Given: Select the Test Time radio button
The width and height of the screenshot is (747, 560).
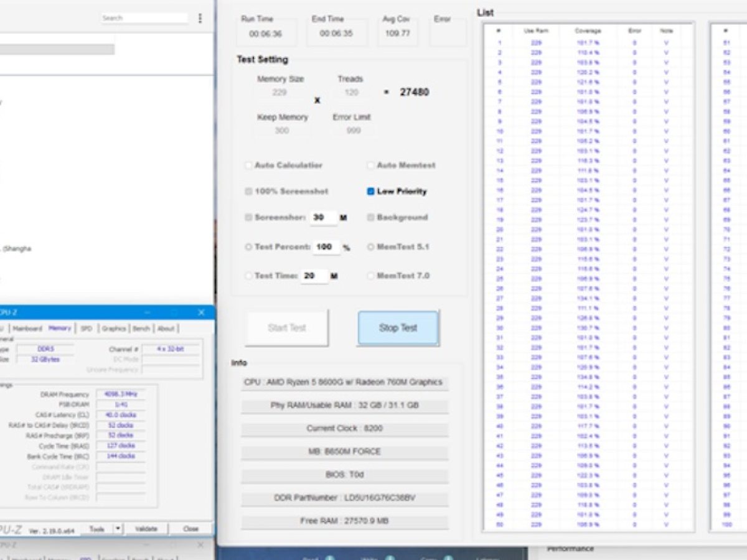Looking at the screenshot, I should pos(248,276).
